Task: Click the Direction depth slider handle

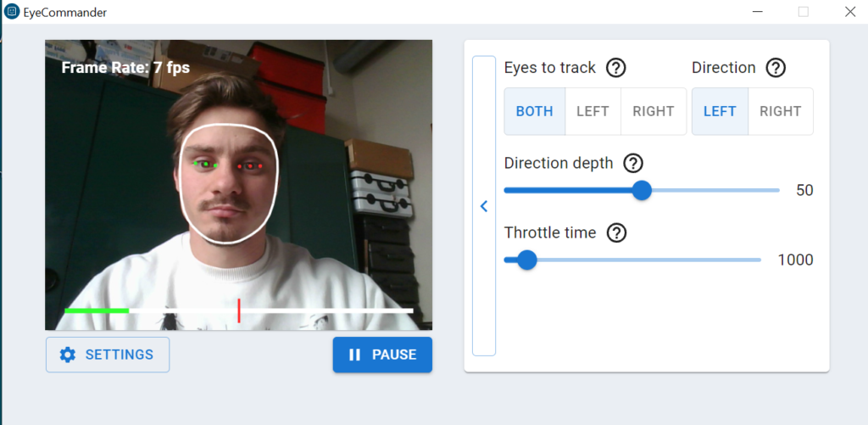Action: pos(642,190)
